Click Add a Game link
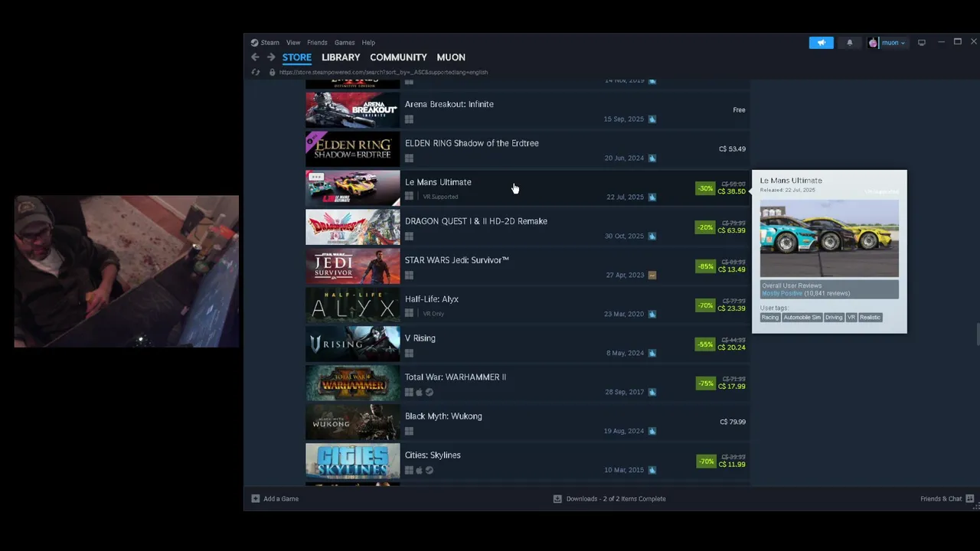This screenshot has width=980, height=551. pyautogui.click(x=281, y=499)
